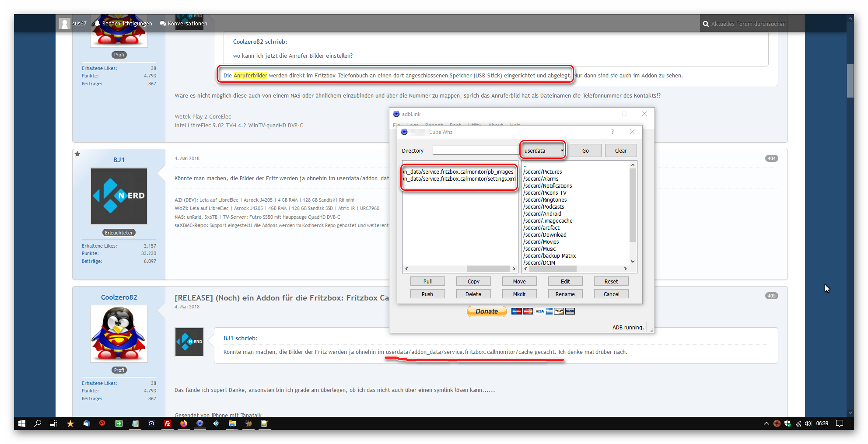Screen dimensions: 868x444
Task: Click the Benachrichtigungen bell icon
Action: 98,23
